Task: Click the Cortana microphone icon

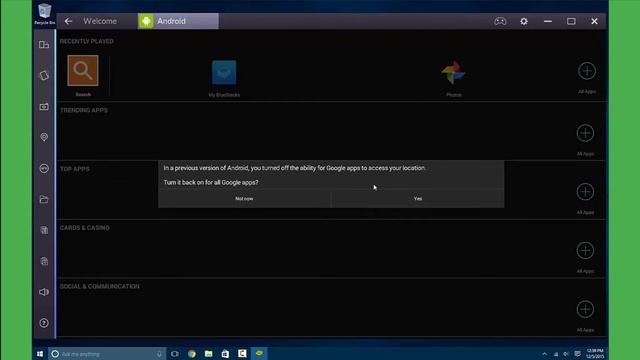Action: pos(159,354)
